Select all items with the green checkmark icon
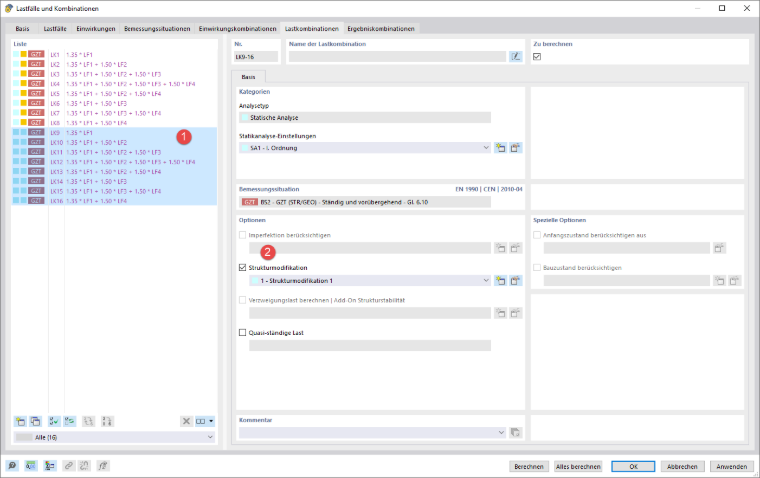Screen dimensions: 760x478 click(54, 421)
